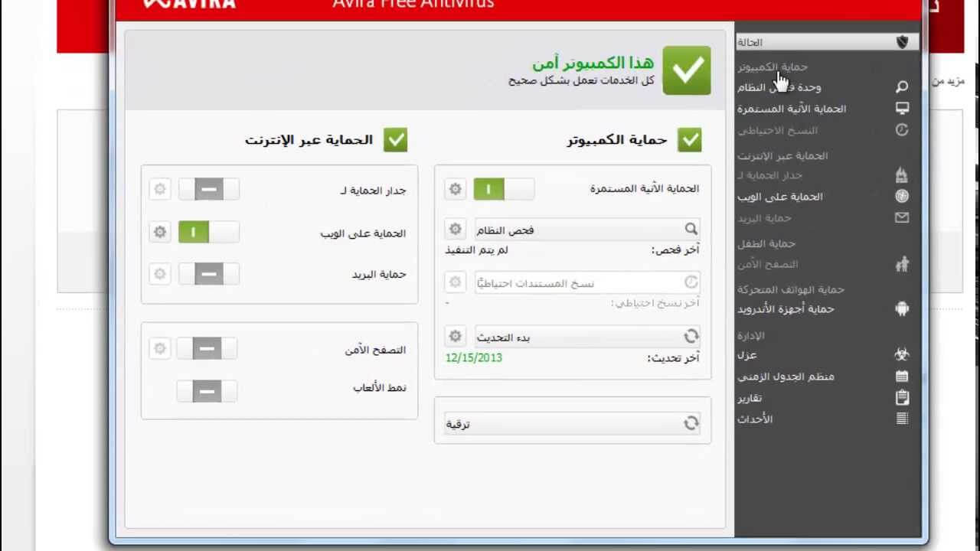Click the Events (الأحداث) list icon
Viewport: 980px width, 551px height.
902,419
